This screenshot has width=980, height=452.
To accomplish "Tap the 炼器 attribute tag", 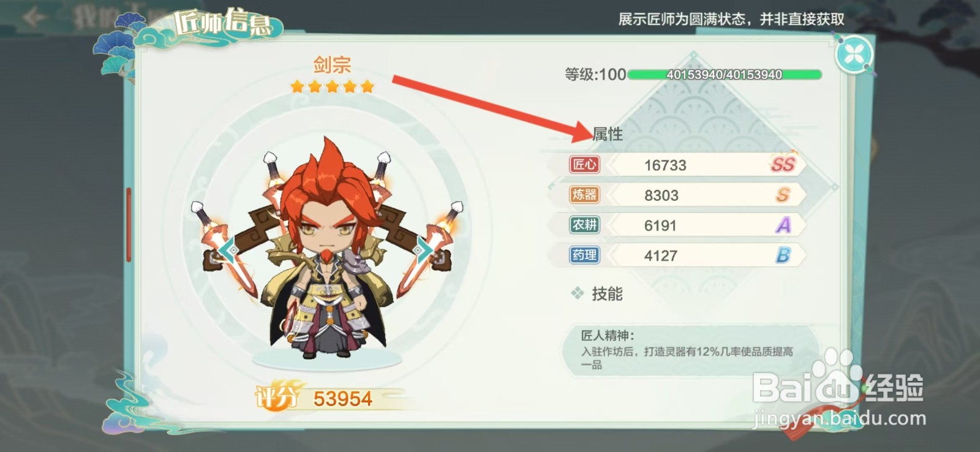I will point(584,195).
